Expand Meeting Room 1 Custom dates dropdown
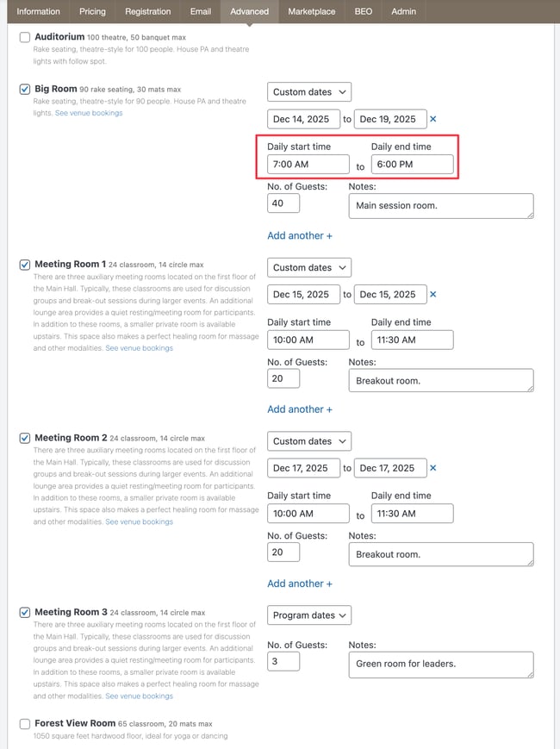 [309, 268]
